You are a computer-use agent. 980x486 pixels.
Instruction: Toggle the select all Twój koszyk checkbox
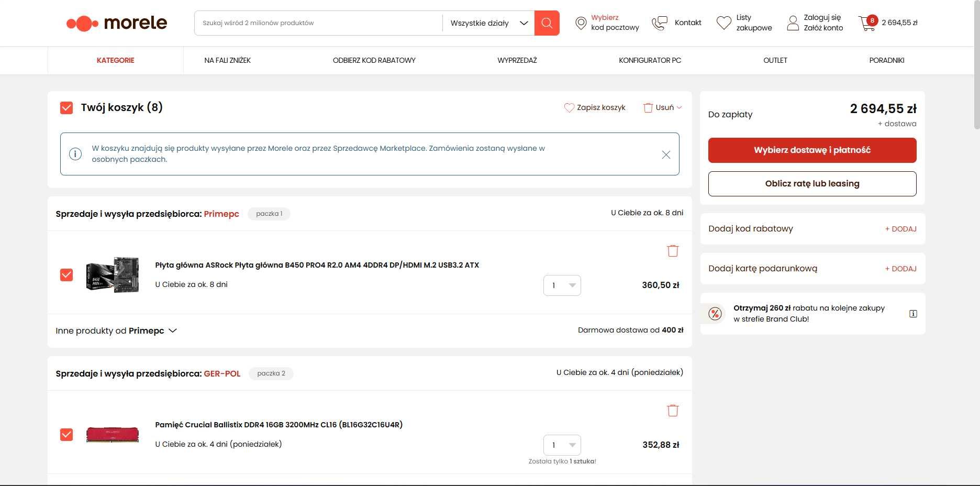click(x=66, y=108)
